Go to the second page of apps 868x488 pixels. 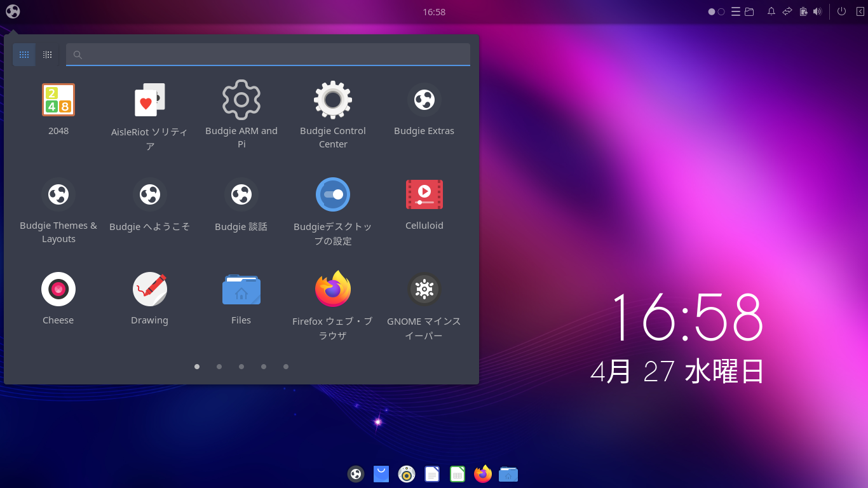pos(219,367)
